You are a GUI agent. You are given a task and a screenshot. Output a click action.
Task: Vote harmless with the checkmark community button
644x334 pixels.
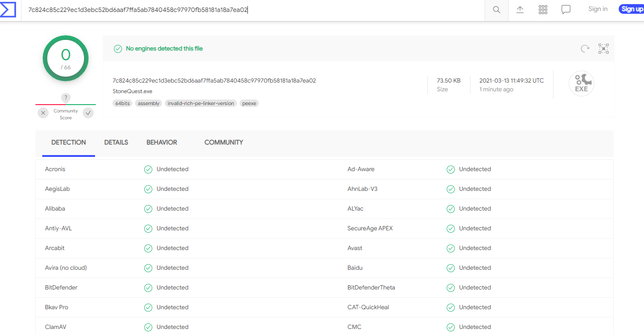click(x=88, y=113)
